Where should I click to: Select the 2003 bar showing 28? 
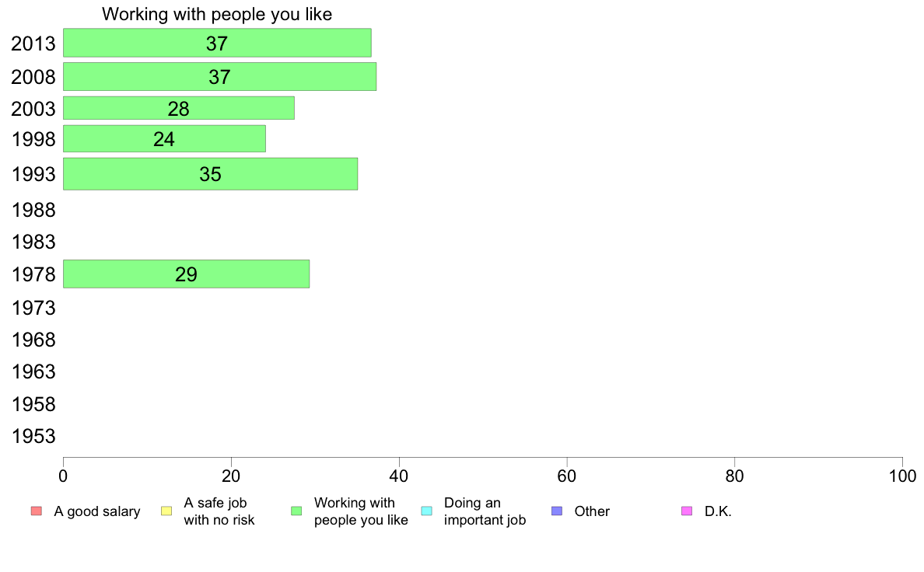(179, 108)
